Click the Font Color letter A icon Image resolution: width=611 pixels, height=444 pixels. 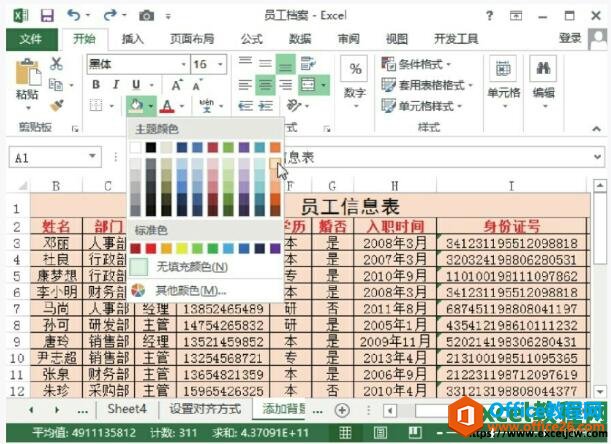pos(167,106)
